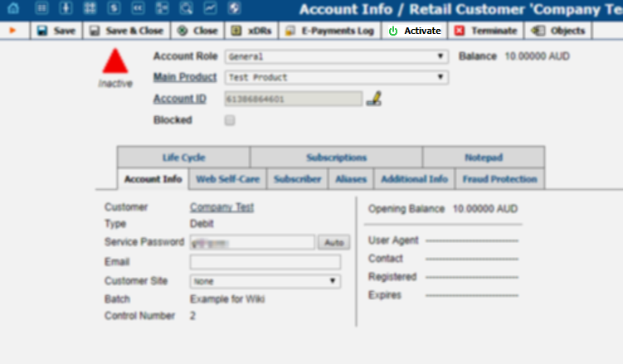Click the rewind arrows icon in top bar
The width and height of the screenshot is (623, 364).
(136, 9)
